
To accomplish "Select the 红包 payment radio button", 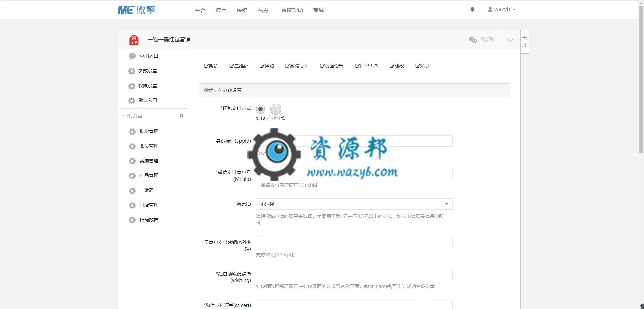I will tap(261, 109).
